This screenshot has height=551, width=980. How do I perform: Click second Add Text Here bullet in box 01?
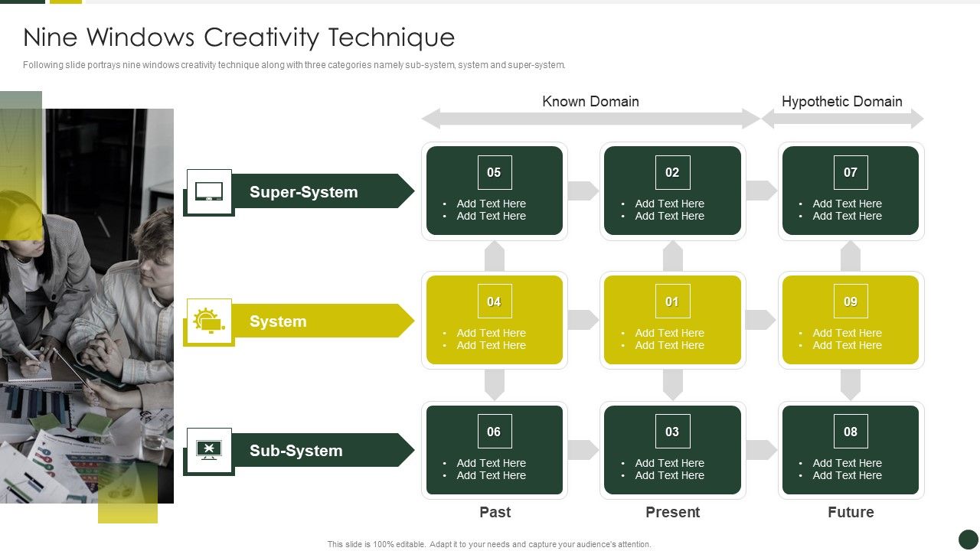[x=669, y=345]
